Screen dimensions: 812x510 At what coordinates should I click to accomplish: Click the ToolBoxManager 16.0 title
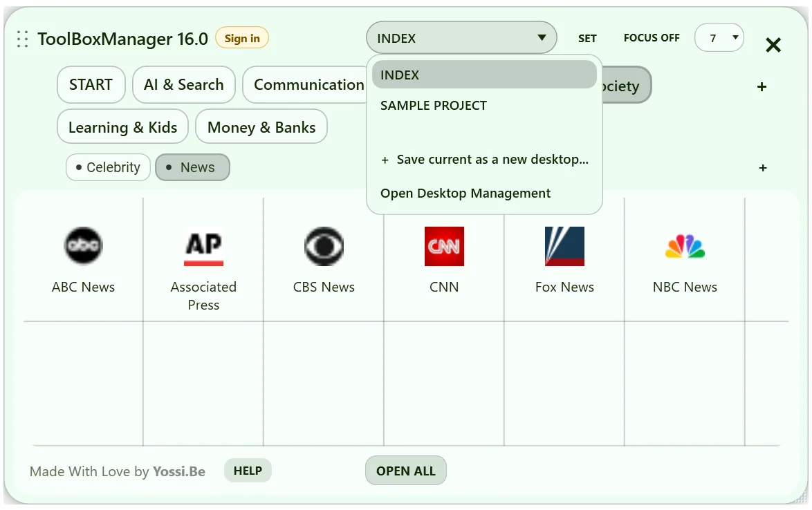(122, 39)
